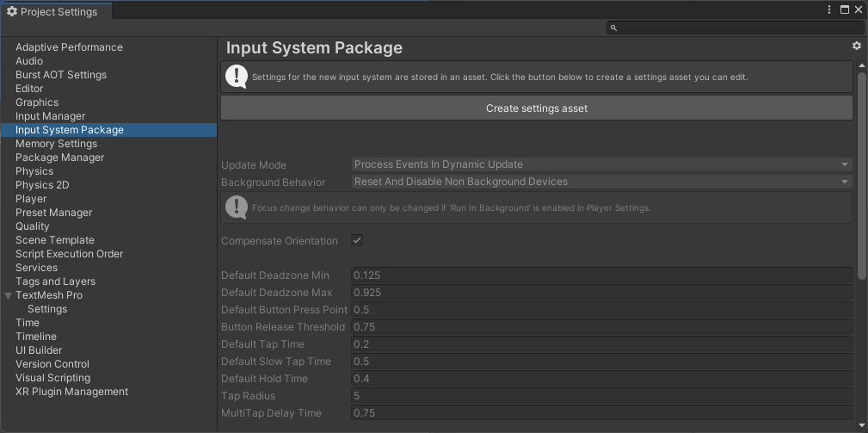Focus the settings search box

(735, 28)
